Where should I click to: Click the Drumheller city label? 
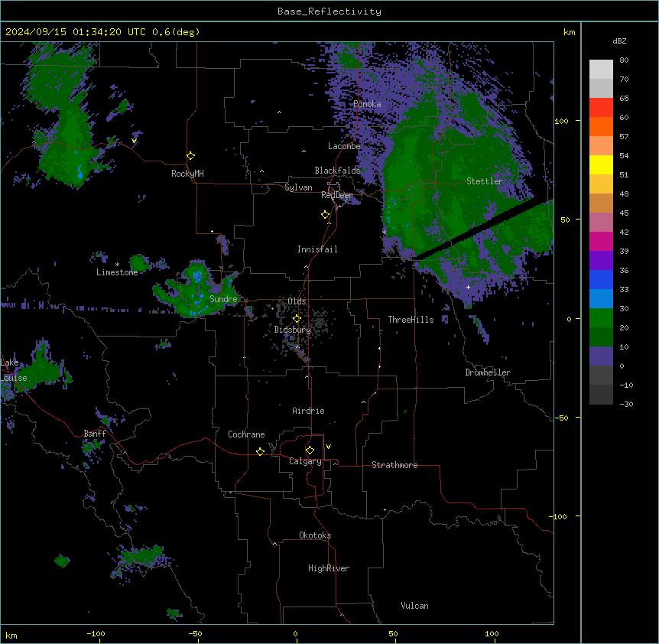488,372
